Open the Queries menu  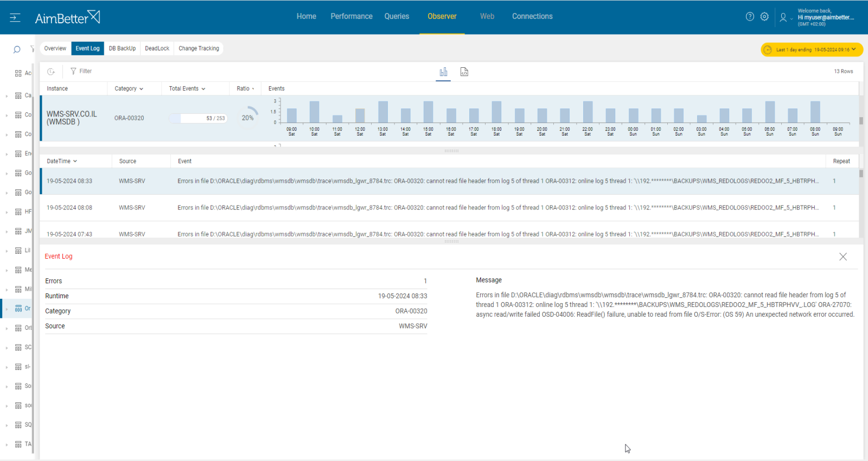[397, 16]
